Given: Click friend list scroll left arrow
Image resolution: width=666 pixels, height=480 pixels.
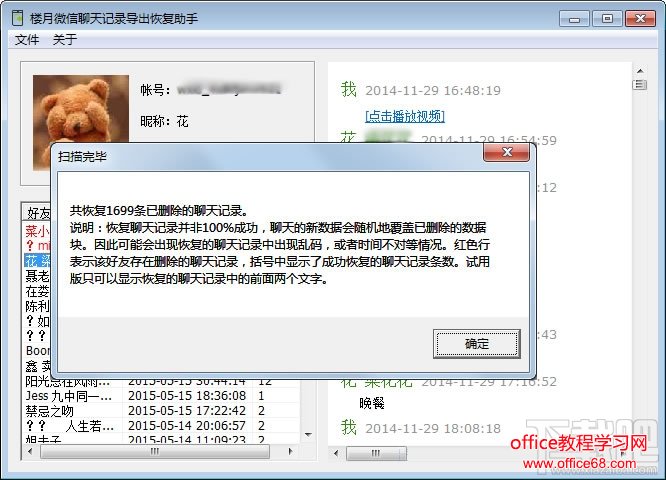Looking at the screenshot, I should coord(30,451).
